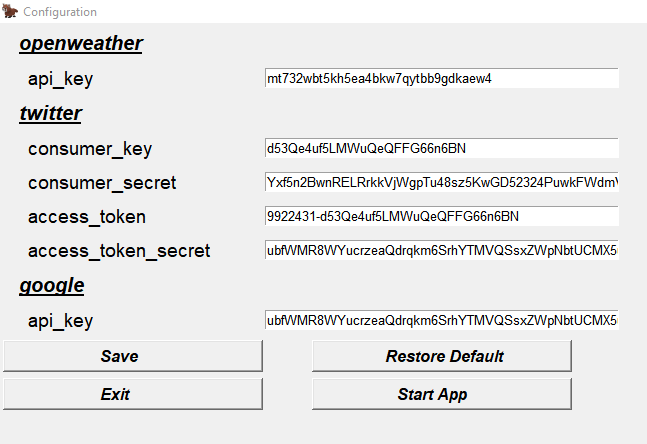Click into the access_token field
Image resolution: width=647 pixels, height=444 pixels.
(441, 216)
